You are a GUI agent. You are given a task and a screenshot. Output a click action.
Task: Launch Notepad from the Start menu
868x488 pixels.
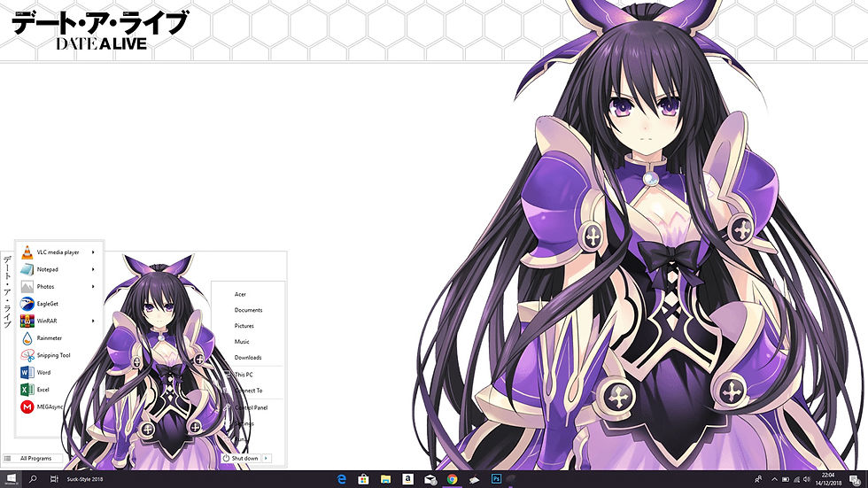point(58,269)
